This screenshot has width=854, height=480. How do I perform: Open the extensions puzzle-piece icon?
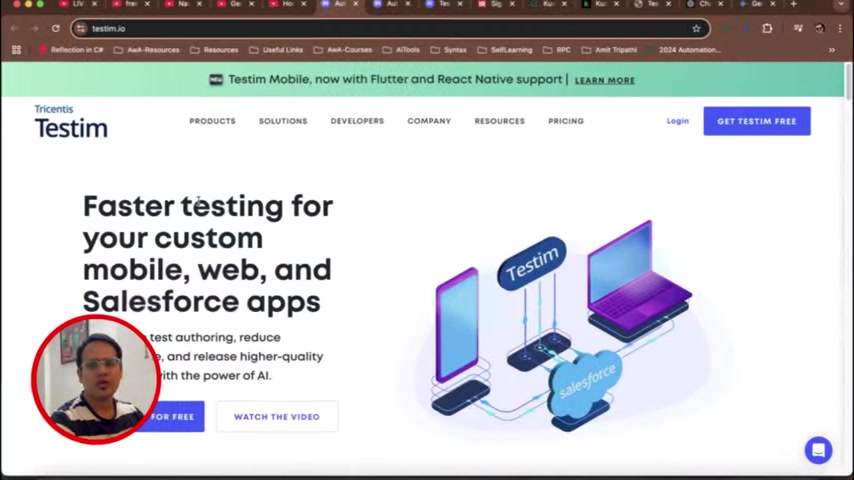click(767, 28)
